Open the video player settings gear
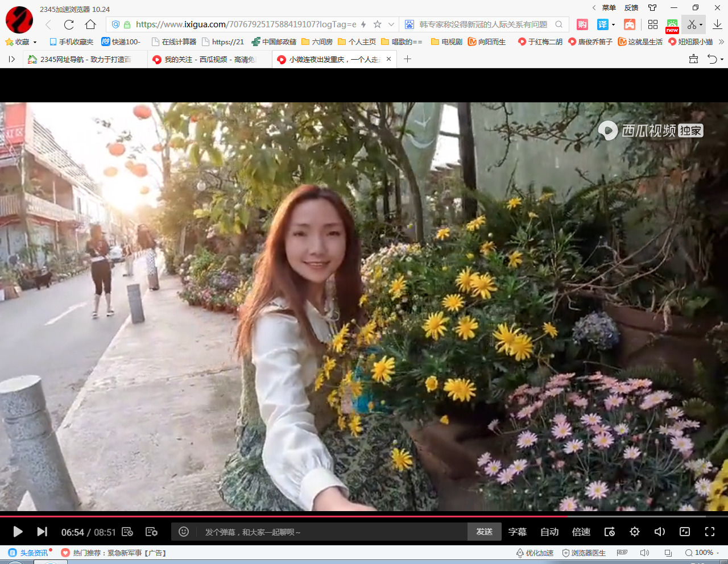 tap(635, 532)
